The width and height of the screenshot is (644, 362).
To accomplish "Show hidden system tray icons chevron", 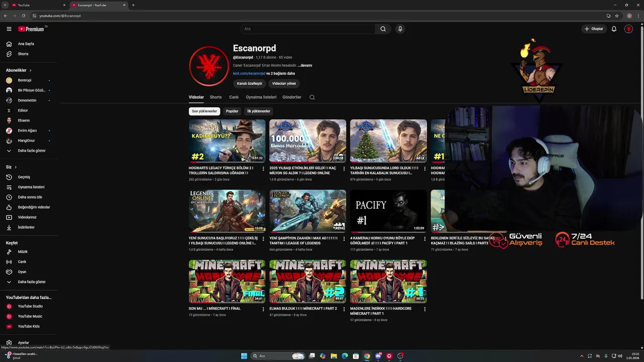I will pyautogui.click(x=582, y=356).
